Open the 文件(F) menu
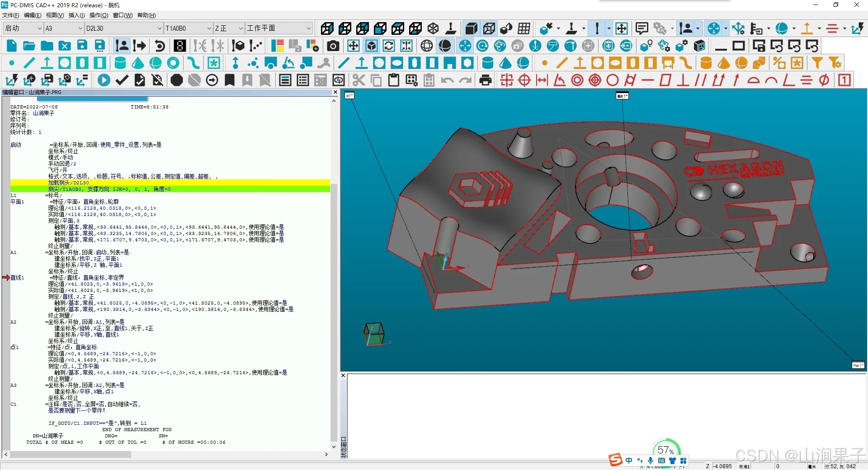 coord(11,15)
